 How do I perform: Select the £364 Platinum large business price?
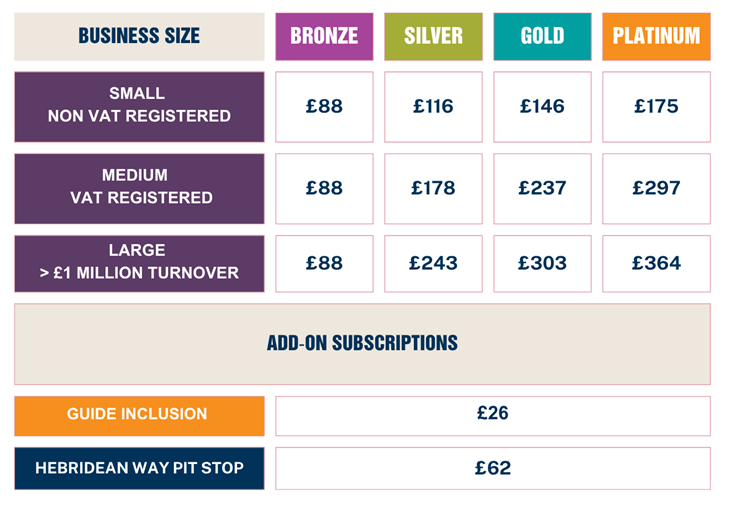656,263
